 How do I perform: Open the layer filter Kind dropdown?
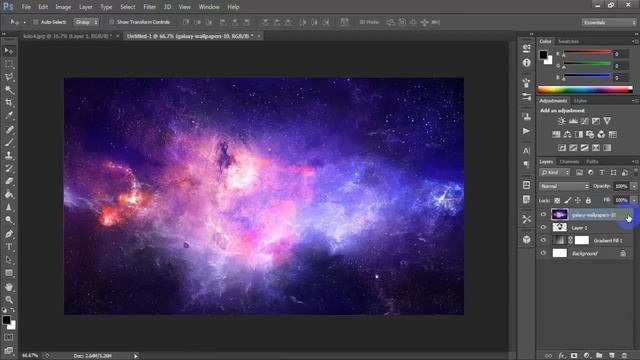tap(555, 173)
